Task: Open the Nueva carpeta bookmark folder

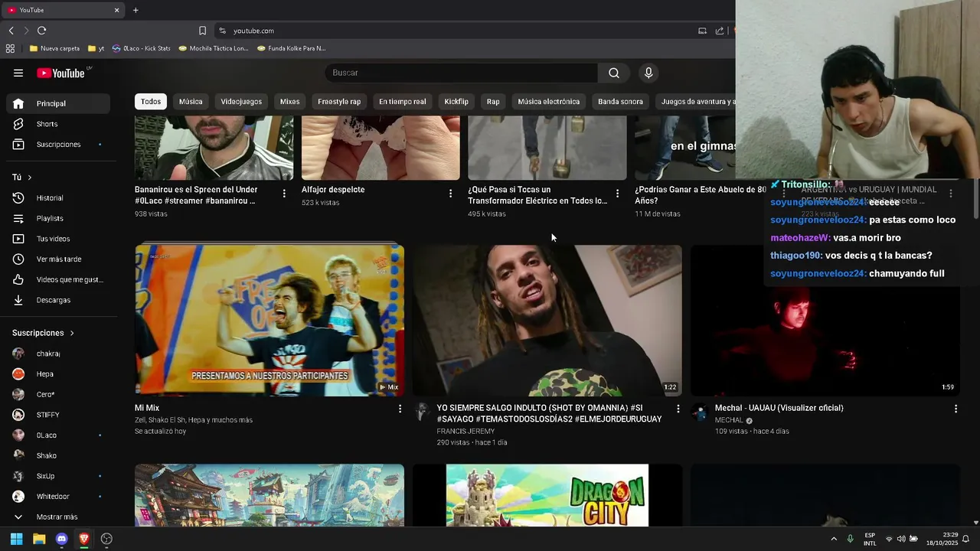Action: pyautogui.click(x=54, y=48)
